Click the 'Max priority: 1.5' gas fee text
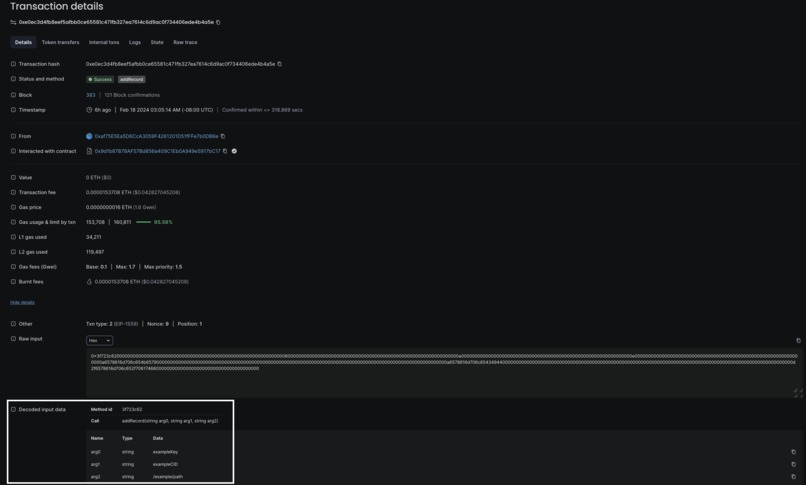The image size is (806, 485). pos(163,267)
